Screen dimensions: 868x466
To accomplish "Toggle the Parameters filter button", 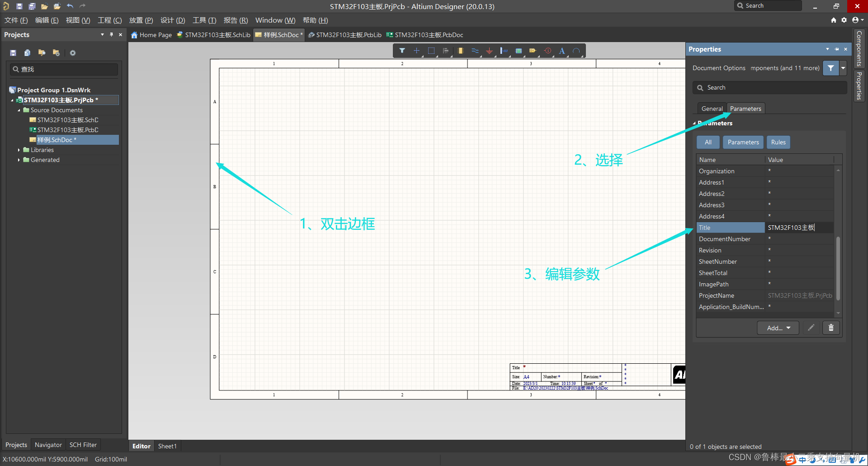I will coord(743,142).
